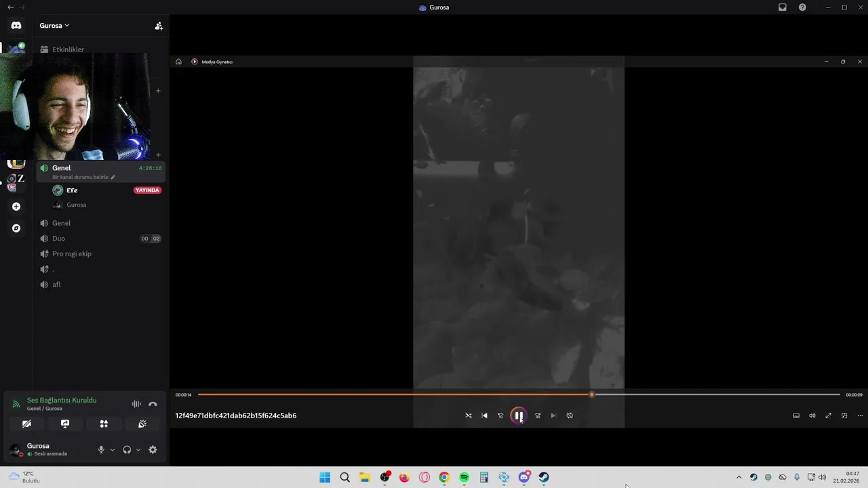Viewport: 868px width, 488px height.
Task: Open Discord help question mark icon
Action: [x=802, y=7]
